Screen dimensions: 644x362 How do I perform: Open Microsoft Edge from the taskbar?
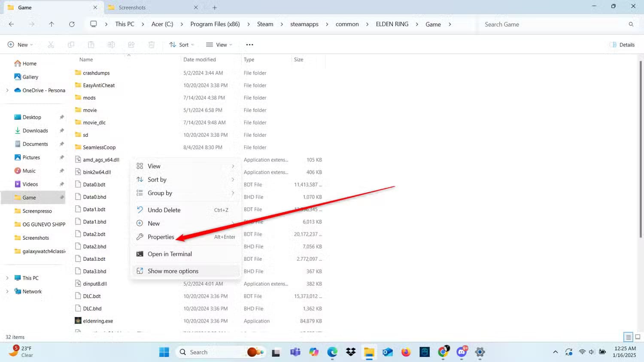(332, 352)
